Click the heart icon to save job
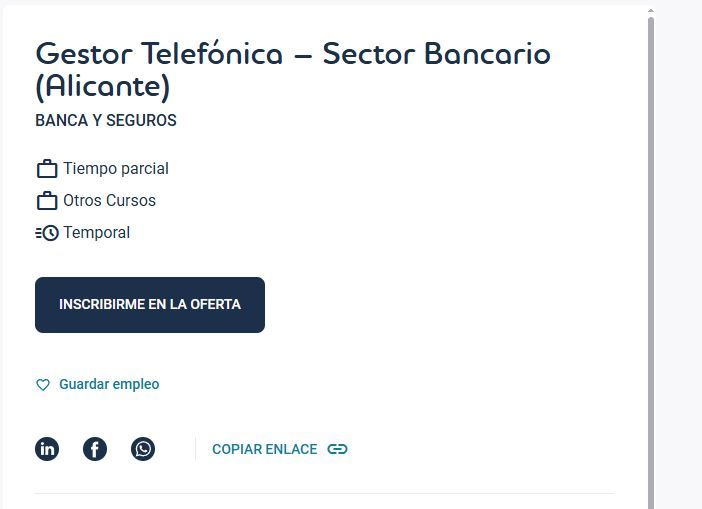The width and height of the screenshot is (702, 509). coord(43,385)
